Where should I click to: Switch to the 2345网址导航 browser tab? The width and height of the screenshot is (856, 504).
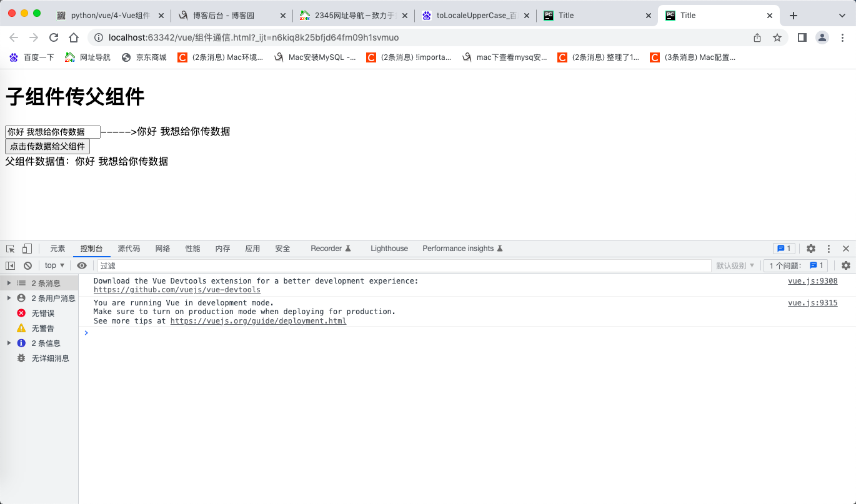click(353, 16)
